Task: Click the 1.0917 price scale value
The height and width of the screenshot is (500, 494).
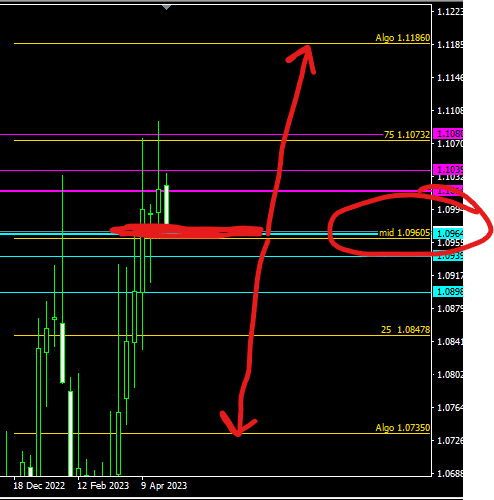Action: coord(450,276)
